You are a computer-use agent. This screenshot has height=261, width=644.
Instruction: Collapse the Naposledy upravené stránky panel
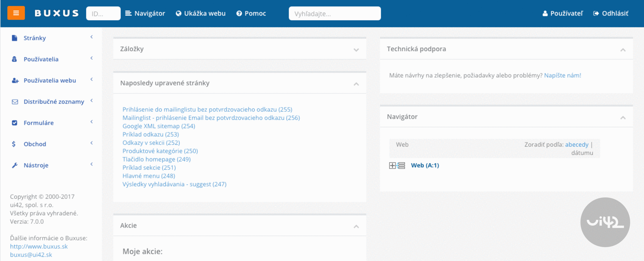356,84
